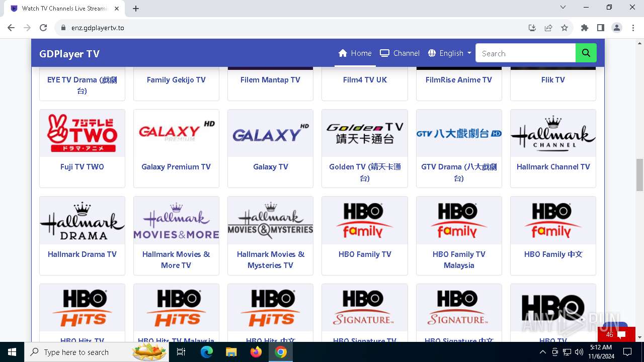Select the Flik TV link

click(553, 79)
